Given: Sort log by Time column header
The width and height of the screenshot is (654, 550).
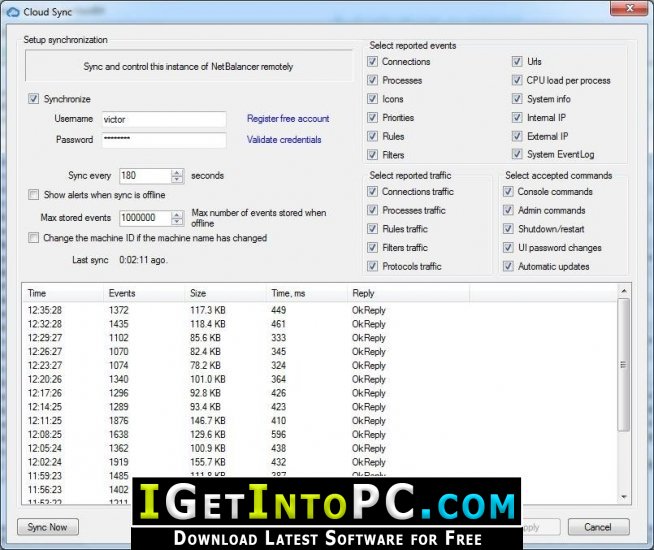Looking at the screenshot, I should 62,293.
